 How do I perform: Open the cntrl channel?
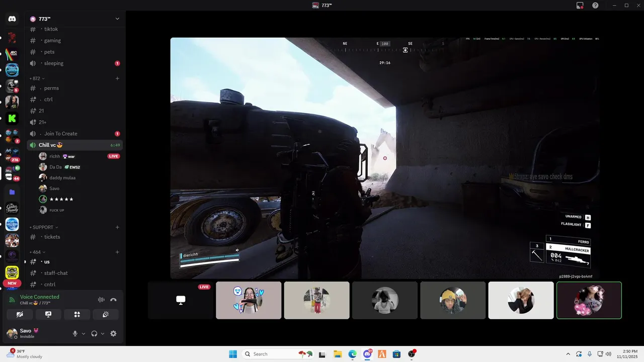(x=74, y=285)
